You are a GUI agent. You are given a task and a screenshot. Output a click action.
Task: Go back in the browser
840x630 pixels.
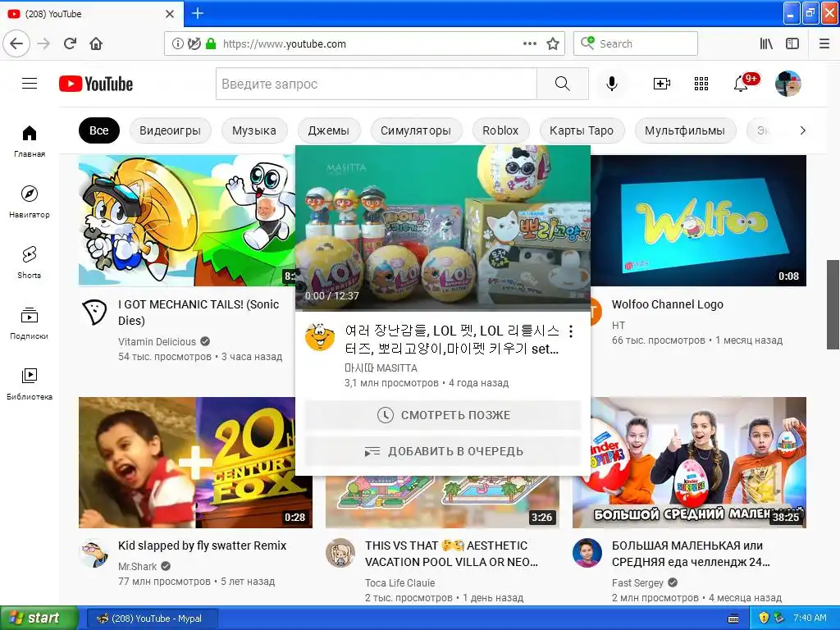click(16, 43)
